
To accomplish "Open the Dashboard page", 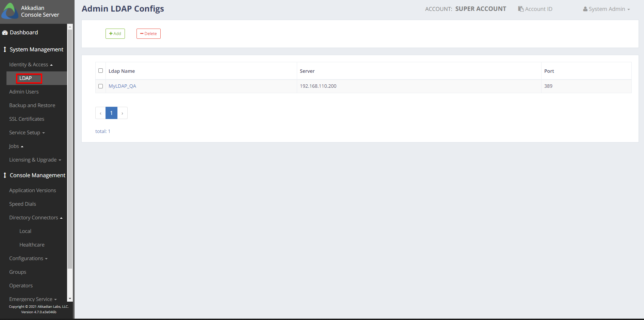I will click(x=23, y=32).
